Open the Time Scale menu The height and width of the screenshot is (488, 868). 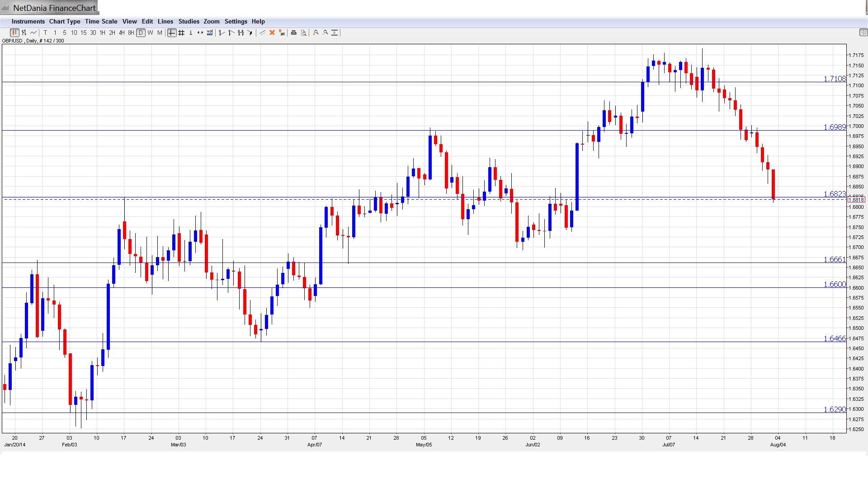(x=101, y=21)
